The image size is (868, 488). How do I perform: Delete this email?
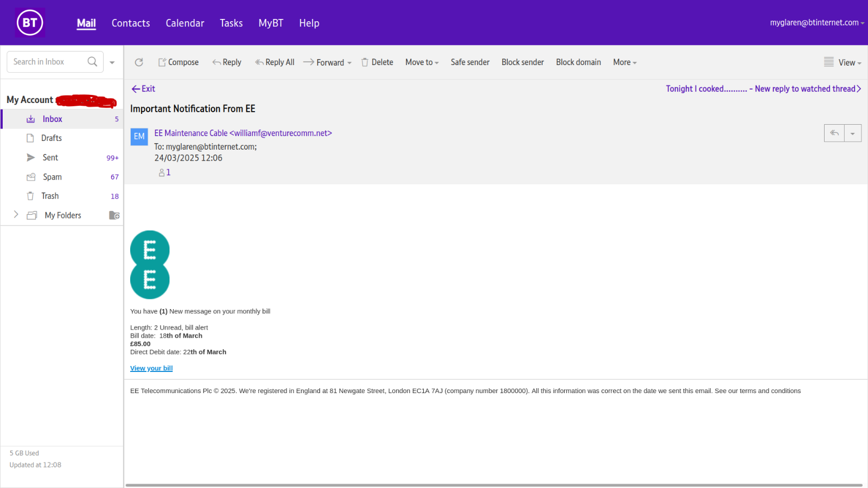(x=377, y=62)
